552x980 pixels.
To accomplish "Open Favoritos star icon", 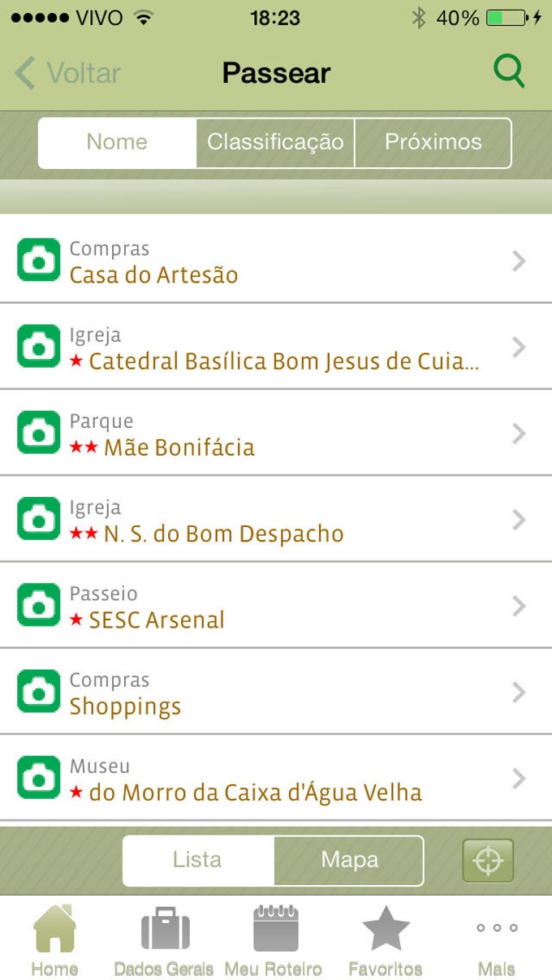I will tap(386, 934).
